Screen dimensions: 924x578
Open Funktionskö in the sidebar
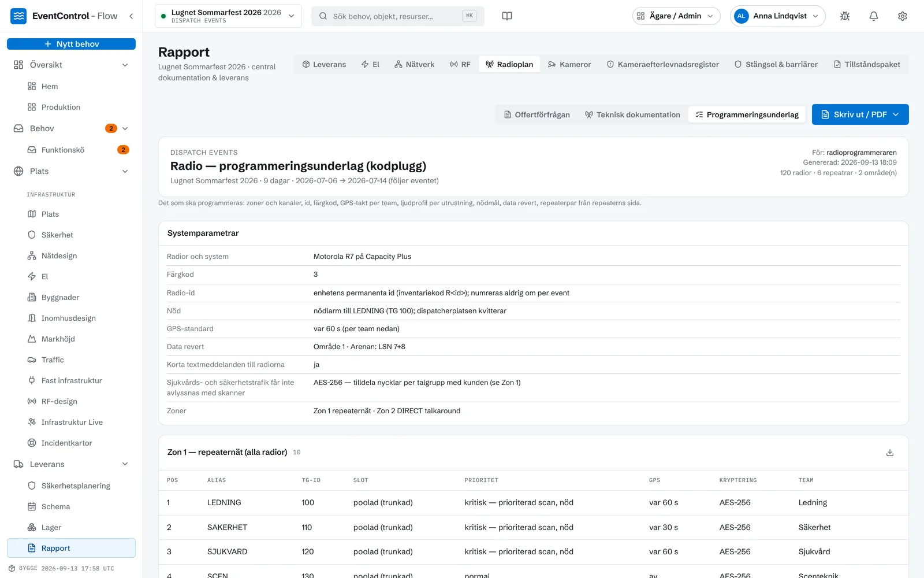click(x=71, y=150)
